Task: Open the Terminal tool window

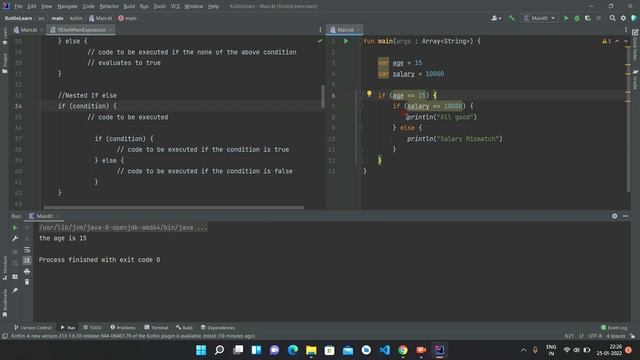Action: tap(156, 327)
